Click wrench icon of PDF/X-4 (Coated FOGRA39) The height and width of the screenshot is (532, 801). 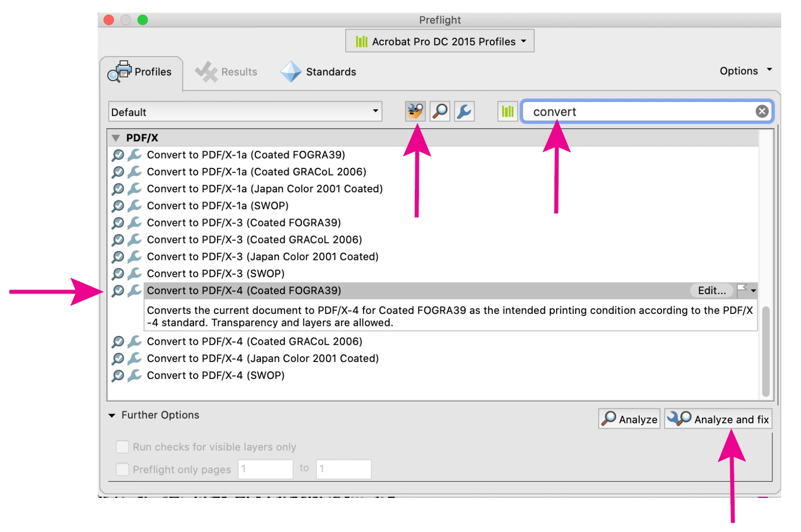click(134, 291)
